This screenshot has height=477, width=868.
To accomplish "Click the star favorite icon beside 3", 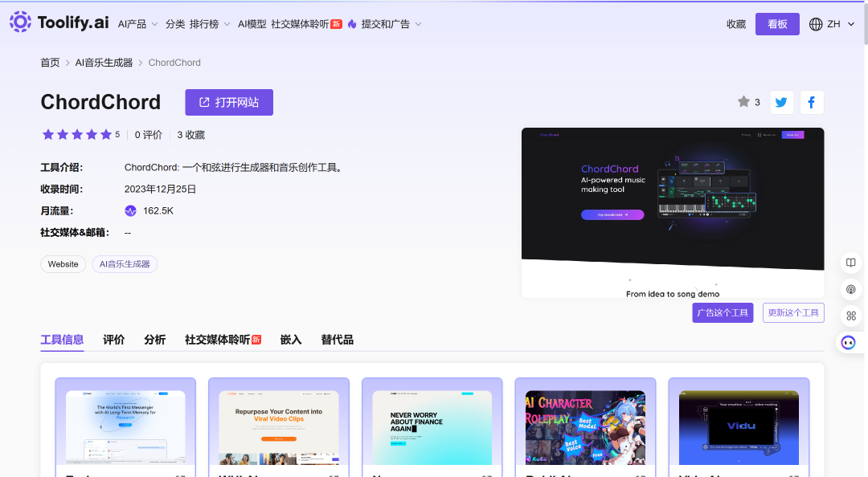I will [x=743, y=102].
